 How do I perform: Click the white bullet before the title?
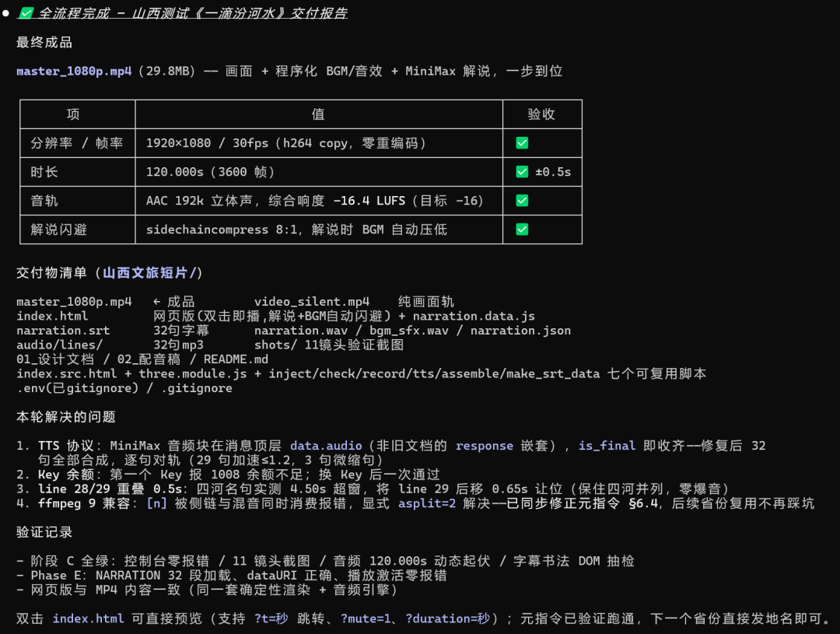click(x=6, y=13)
